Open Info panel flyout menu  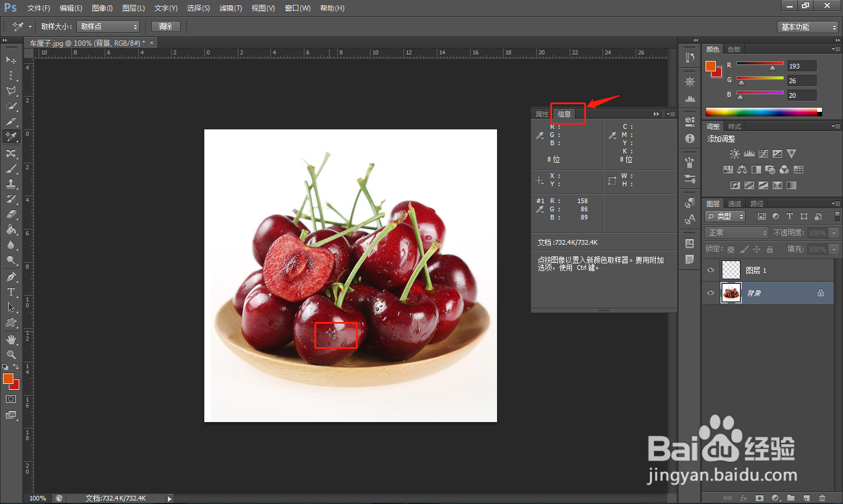(671, 114)
